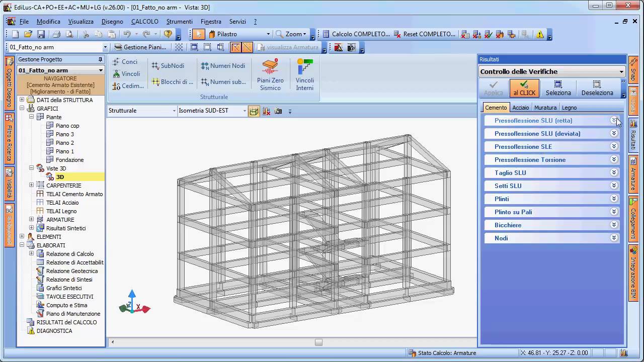Save the project with the floppy disk icon

pos(41,34)
